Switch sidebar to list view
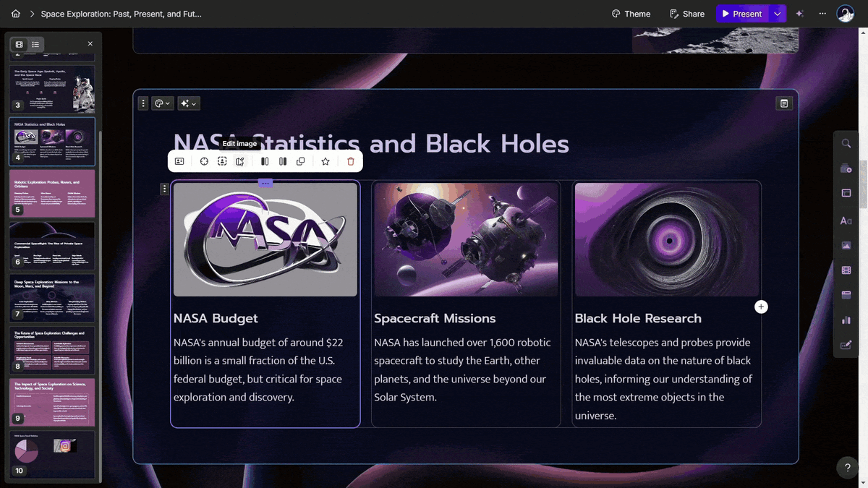868x488 pixels. pyautogui.click(x=35, y=44)
